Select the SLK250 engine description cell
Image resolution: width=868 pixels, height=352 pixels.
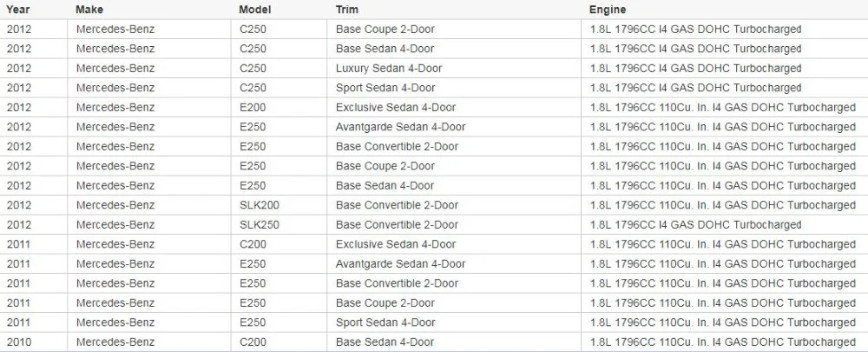coord(725,224)
